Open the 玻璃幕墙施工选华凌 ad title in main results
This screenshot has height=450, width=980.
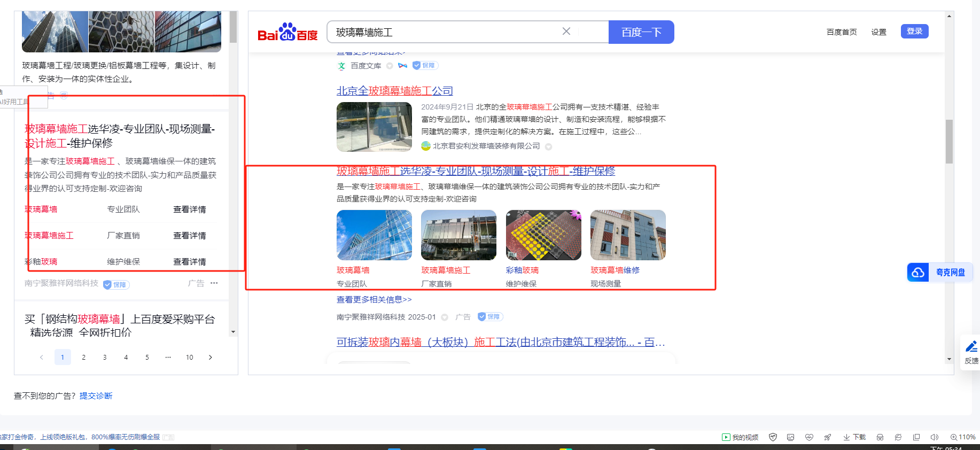click(x=476, y=171)
